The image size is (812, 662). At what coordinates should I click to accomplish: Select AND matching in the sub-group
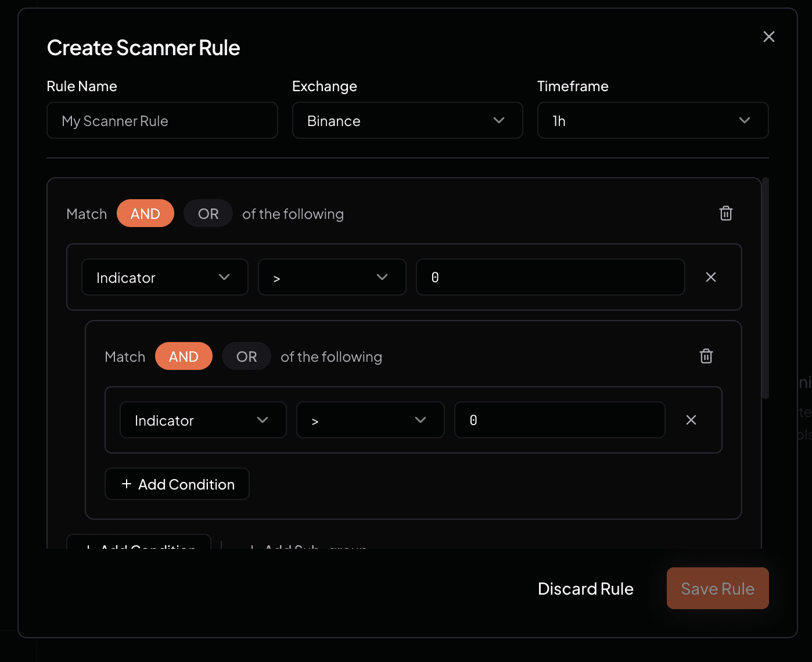(184, 356)
